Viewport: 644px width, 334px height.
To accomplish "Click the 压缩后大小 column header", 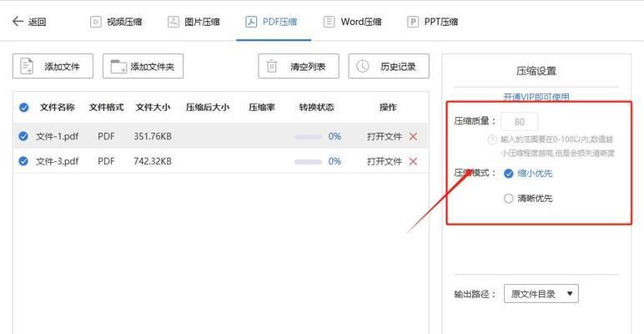I will [208, 108].
